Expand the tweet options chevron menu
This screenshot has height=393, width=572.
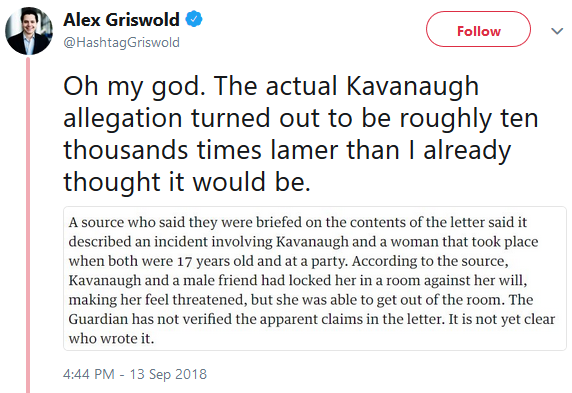pos(557,31)
